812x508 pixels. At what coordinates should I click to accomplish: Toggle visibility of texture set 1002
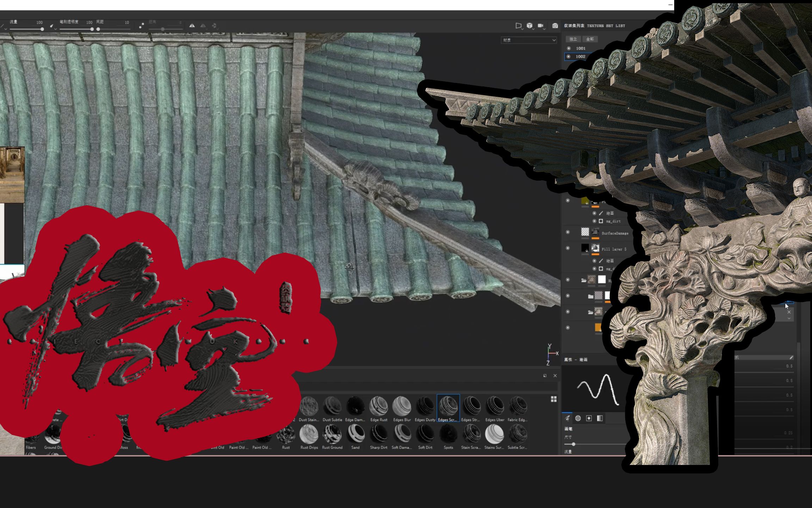tap(568, 56)
